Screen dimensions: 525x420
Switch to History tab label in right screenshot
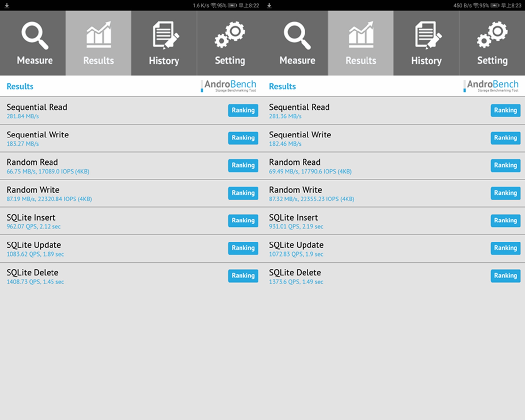[427, 61]
